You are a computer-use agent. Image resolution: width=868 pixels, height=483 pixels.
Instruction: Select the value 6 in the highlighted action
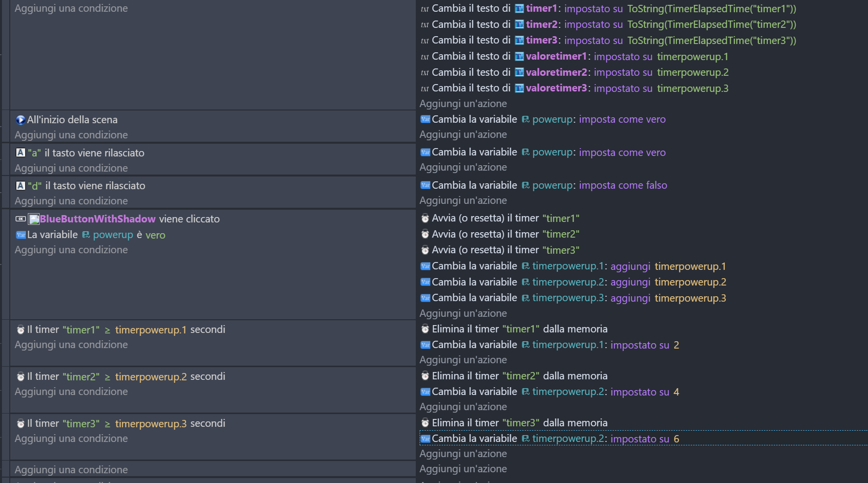pyautogui.click(x=676, y=439)
